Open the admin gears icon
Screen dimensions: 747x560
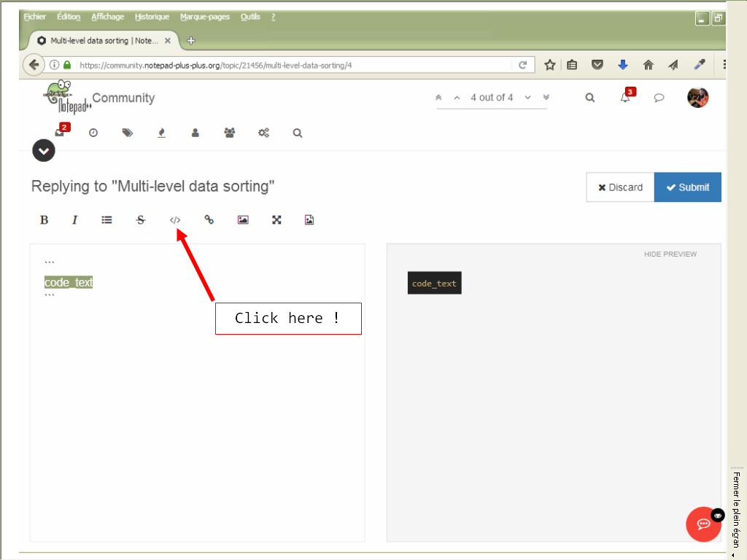pos(263,133)
